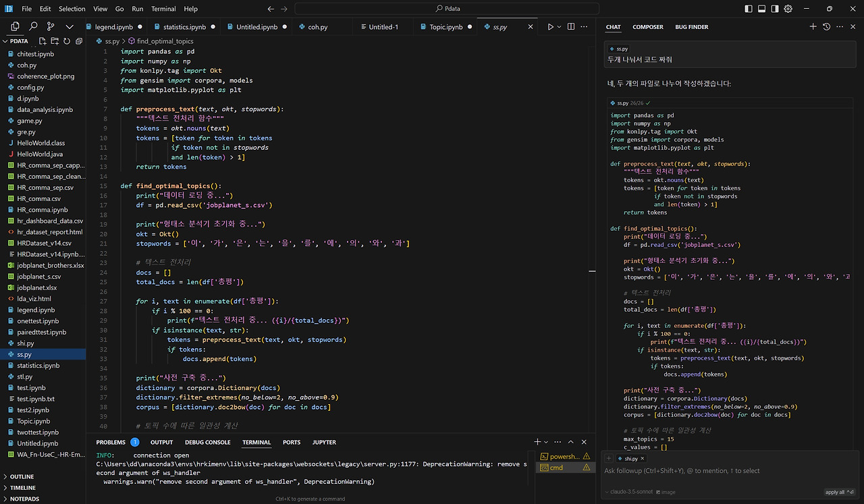Open the Terminal menu

tap(163, 9)
